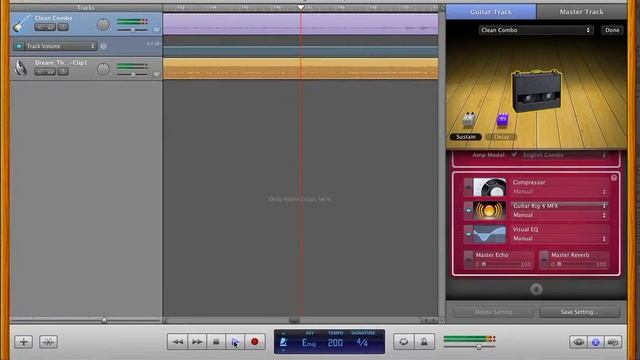Click the effects panel help question icon
Image resolution: width=640 pixels, height=360 pixels.
(x=613, y=178)
